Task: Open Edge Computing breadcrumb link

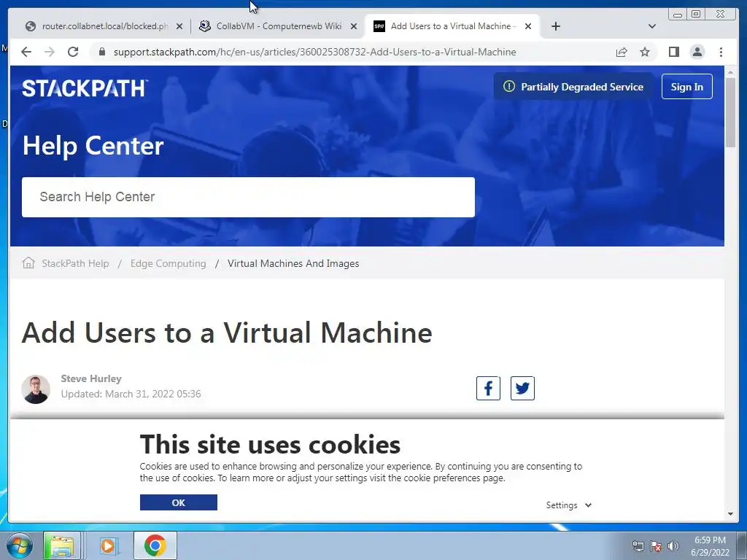Action: (x=169, y=263)
